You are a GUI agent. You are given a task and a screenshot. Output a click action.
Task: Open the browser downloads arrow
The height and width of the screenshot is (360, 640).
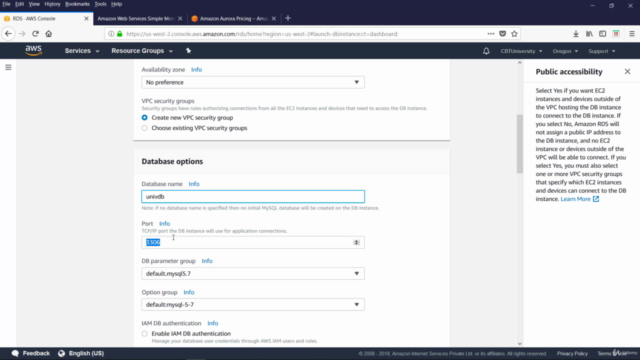tap(576, 34)
